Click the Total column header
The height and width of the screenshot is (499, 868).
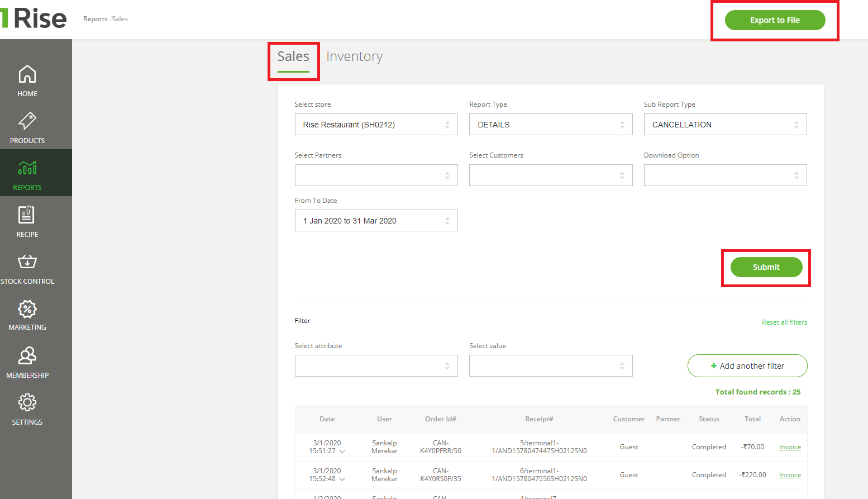752,419
